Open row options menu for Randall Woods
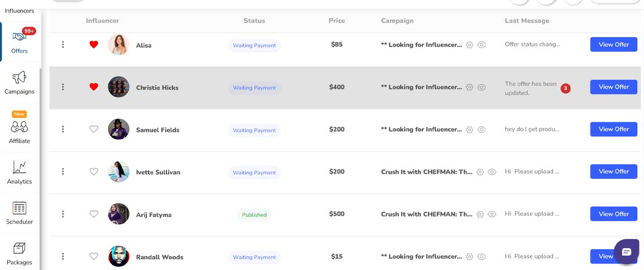The height and width of the screenshot is (270, 644). [63, 256]
